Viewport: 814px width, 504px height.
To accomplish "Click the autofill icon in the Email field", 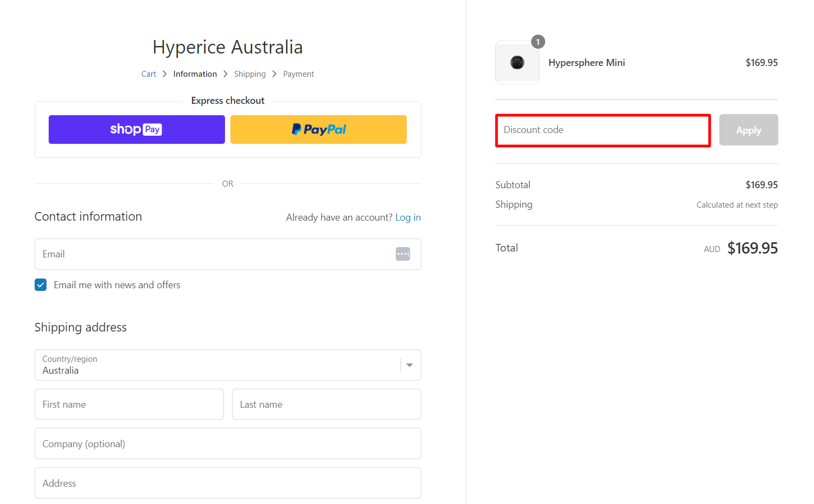I will (403, 254).
